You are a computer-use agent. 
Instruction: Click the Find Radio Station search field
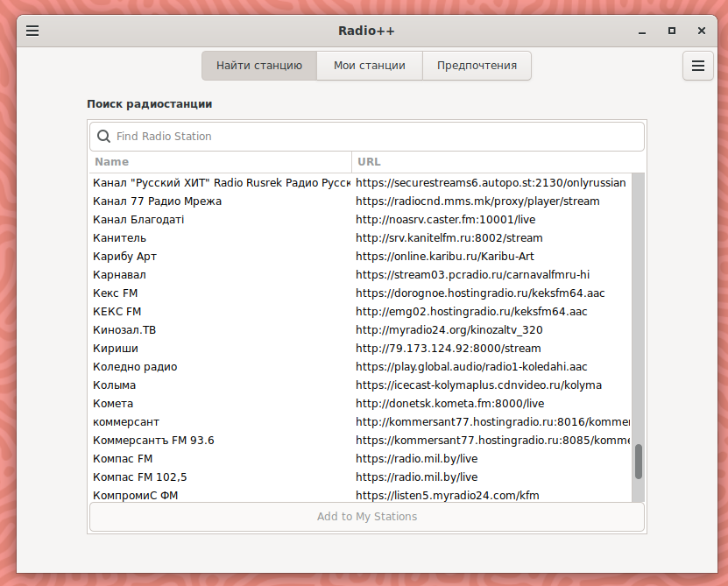tap(367, 137)
